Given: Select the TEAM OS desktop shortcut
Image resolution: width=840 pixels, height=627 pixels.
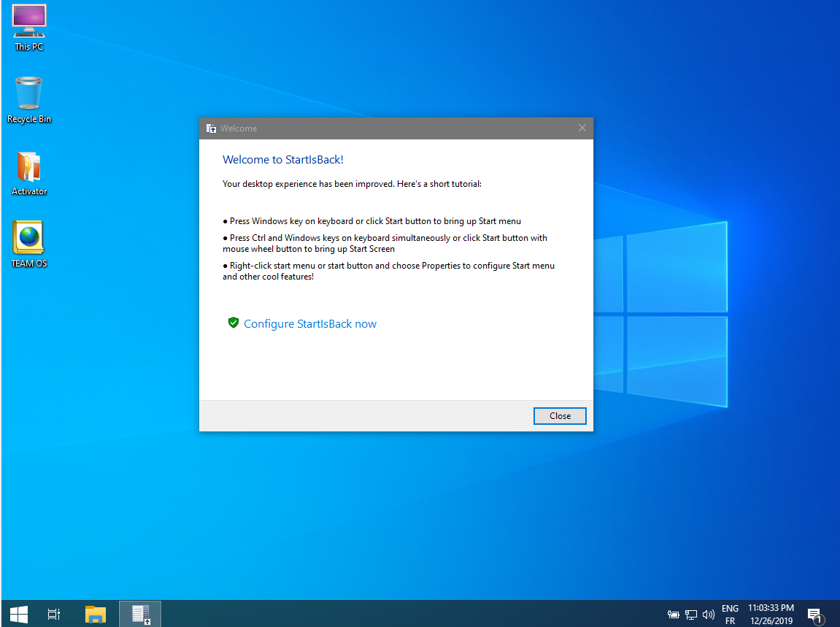Looking at the screenshot, I should [29, 245].
